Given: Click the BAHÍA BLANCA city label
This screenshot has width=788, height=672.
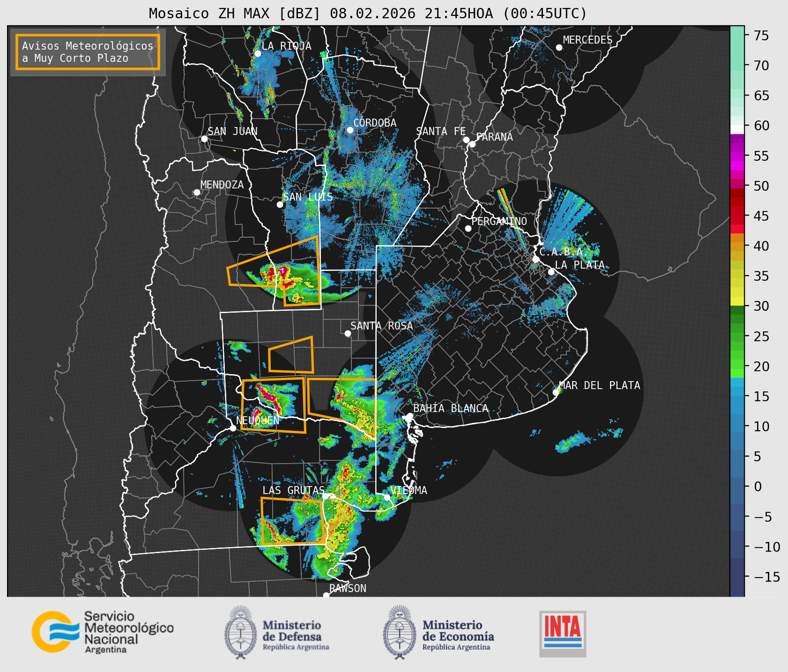Looking at the screenshot, I should pyautogui.click(x=451, y=408).
